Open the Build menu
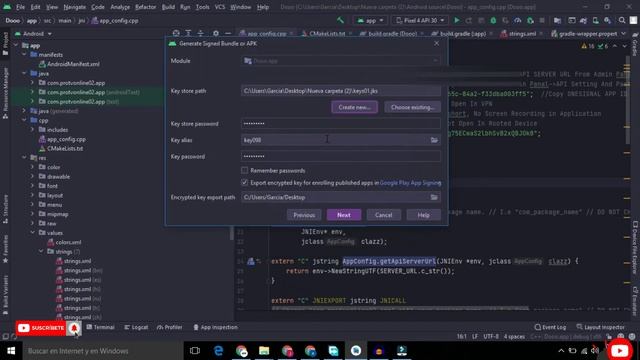The width and height of the screenshot is (640, 360). (168, 7)
